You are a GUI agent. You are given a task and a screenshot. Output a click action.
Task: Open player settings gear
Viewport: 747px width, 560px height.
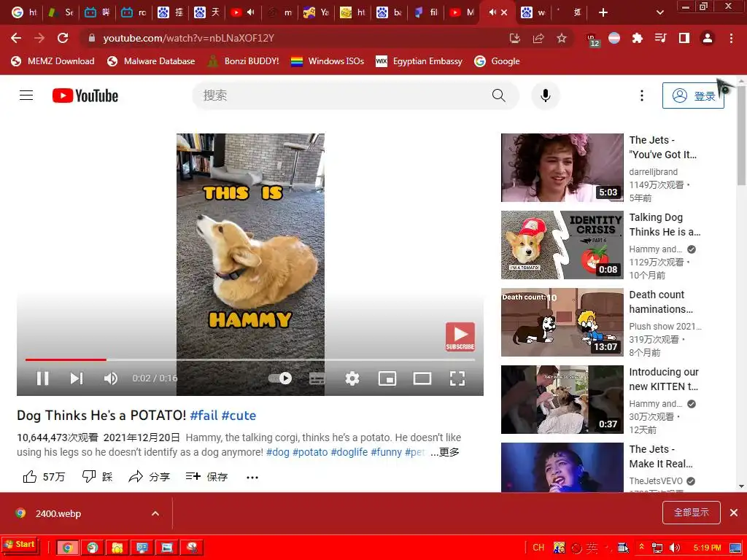(352, 378)
